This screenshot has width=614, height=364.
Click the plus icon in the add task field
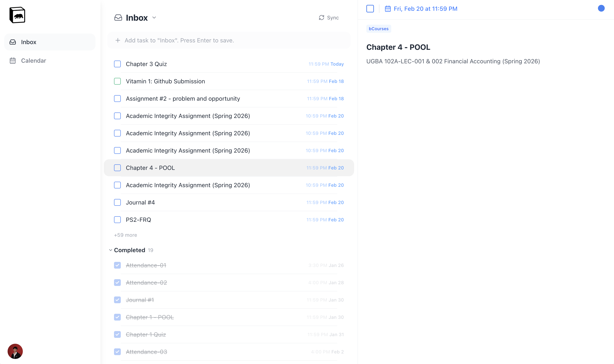tap(118, 40)
